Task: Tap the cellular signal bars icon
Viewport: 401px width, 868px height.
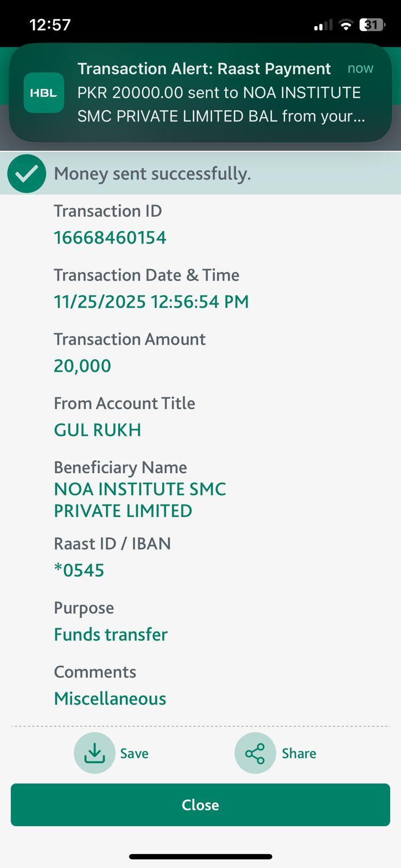Action: (x=323, y=25)
